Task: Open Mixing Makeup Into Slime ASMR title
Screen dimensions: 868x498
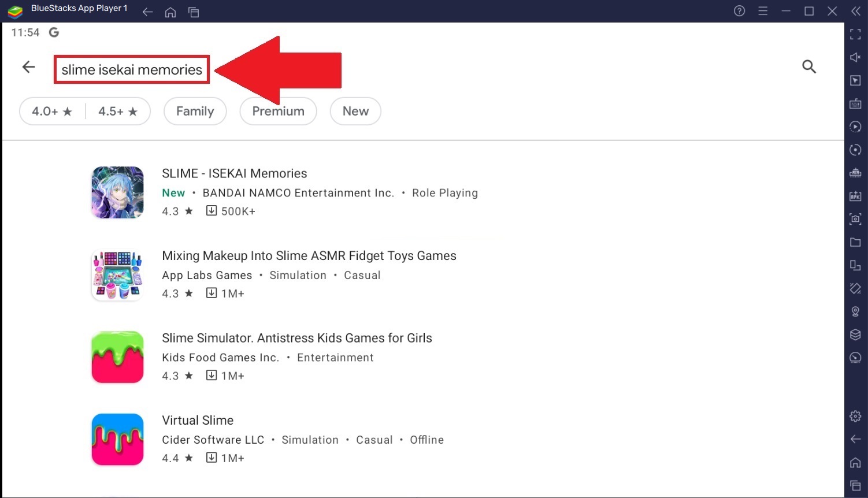Action: [309, 256]
